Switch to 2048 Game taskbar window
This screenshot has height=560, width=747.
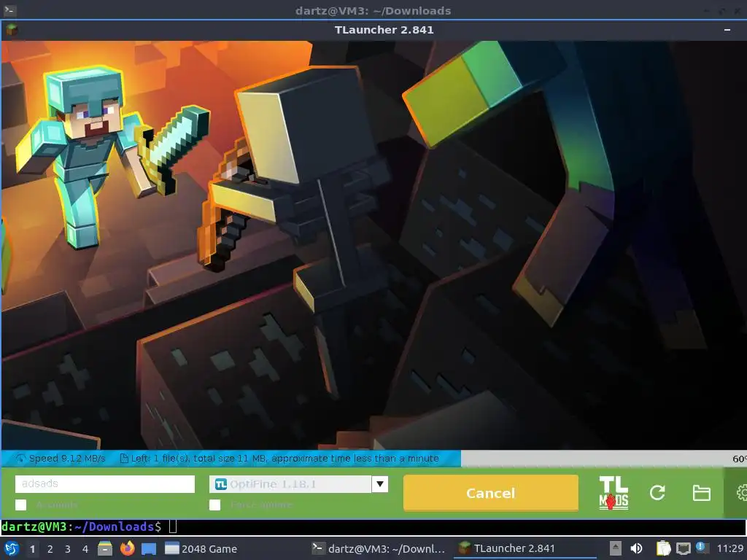201,548
